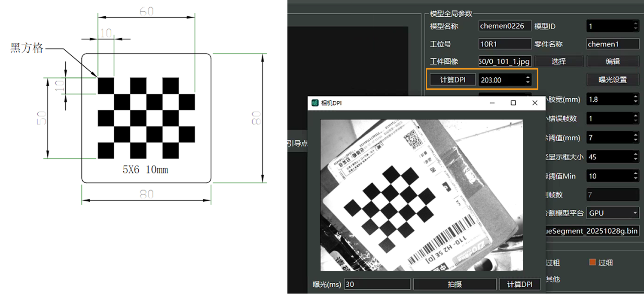Decrease 错误帧数 with the down arrow

tap(635, 121)
